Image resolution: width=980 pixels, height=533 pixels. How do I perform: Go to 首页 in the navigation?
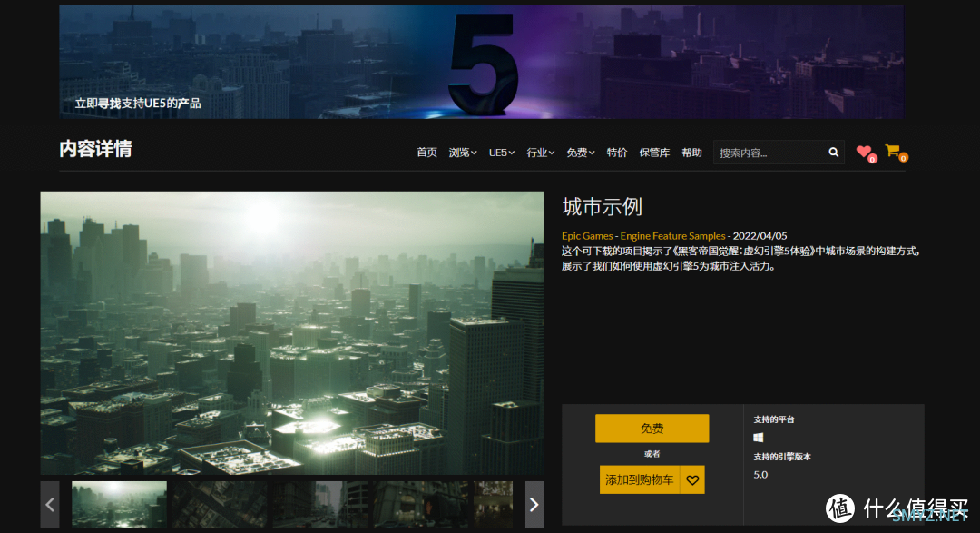tap(426, 153)
